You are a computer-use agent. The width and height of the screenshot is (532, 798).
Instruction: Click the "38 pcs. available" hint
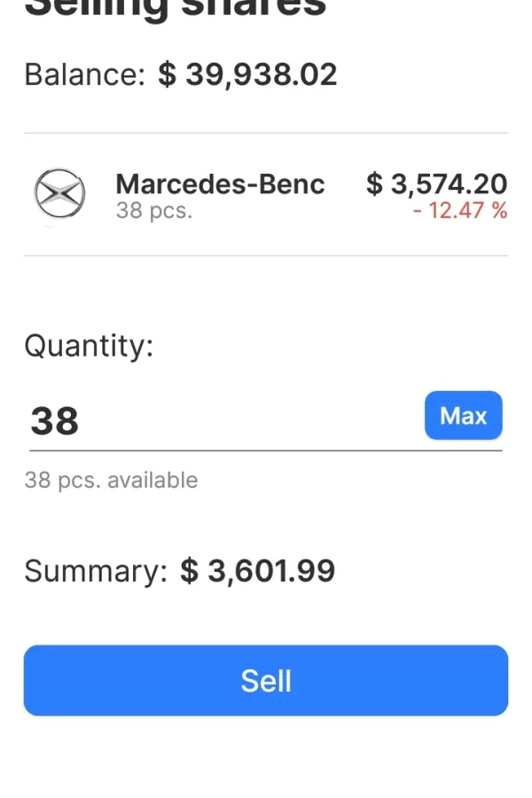pos(111,481)
